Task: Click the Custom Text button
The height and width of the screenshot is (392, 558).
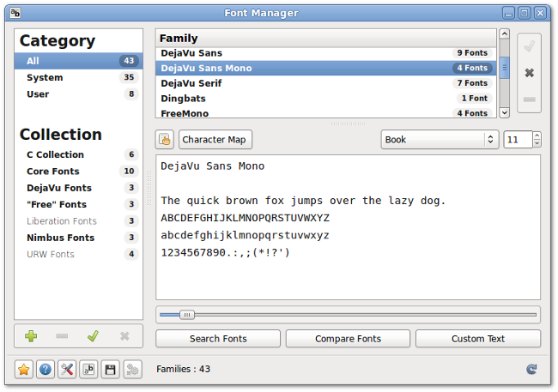Action: 478,339
